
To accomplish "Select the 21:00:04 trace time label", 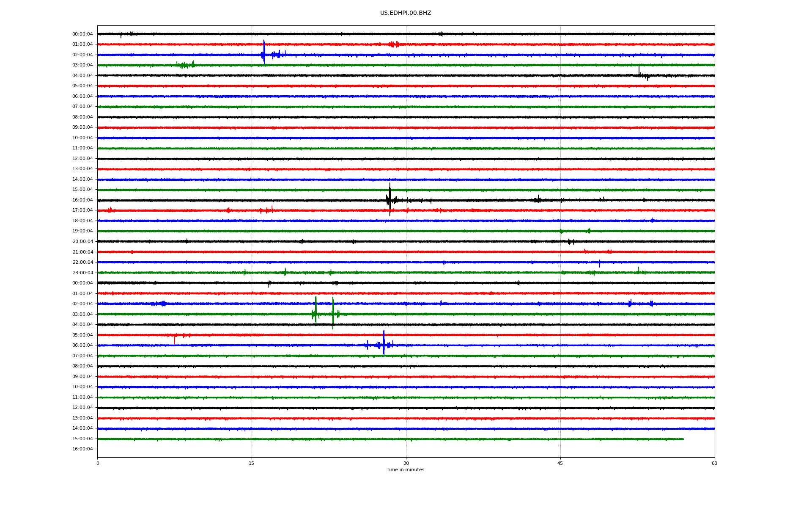I will [x=82, y=252].
